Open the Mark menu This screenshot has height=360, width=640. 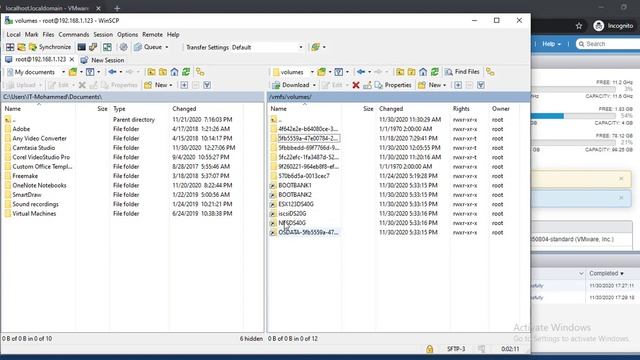(31, 35)
